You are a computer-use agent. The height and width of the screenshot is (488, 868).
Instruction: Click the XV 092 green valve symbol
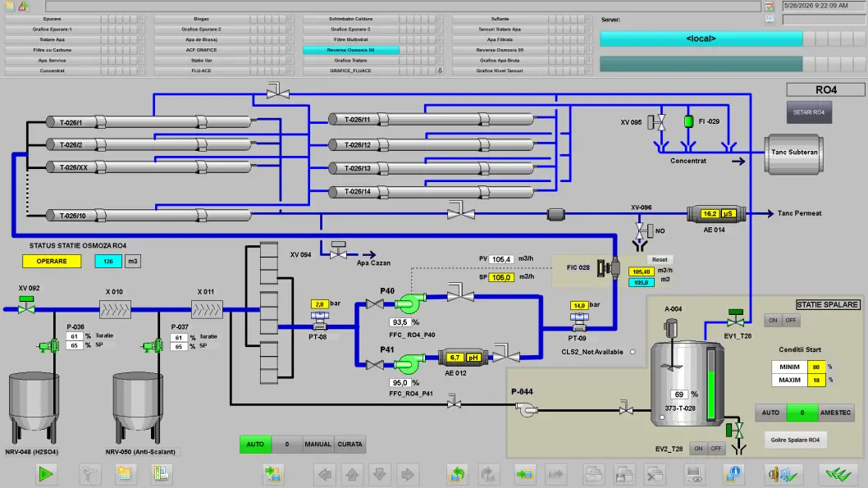coord(26,305)
